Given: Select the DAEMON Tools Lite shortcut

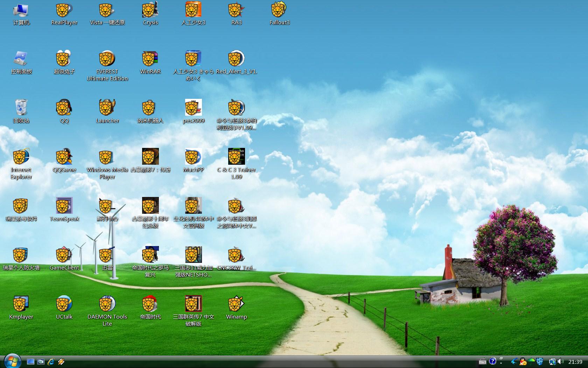Looking at the screenshot, I should point(107,312).
